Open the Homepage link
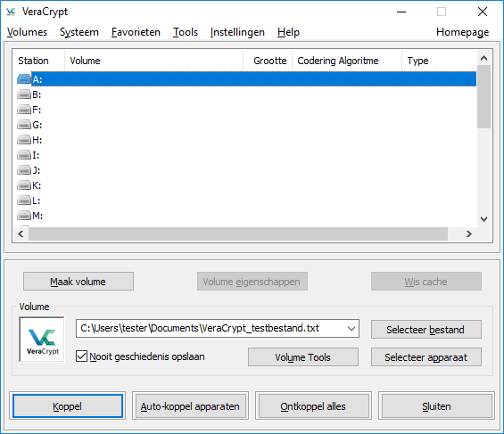The height and width of the screenshot is (434, 504). [463, 32]
